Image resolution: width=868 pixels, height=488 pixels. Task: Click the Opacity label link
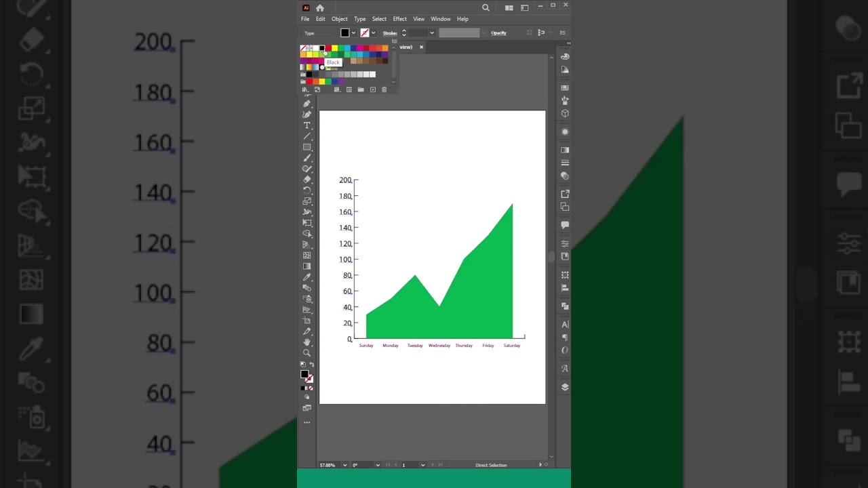(498, 33)
